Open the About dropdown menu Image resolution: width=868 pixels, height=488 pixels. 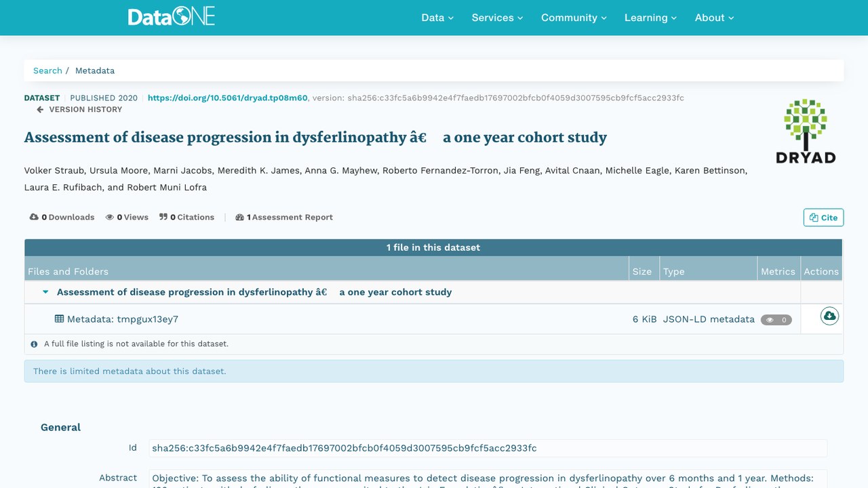point(714,18)
